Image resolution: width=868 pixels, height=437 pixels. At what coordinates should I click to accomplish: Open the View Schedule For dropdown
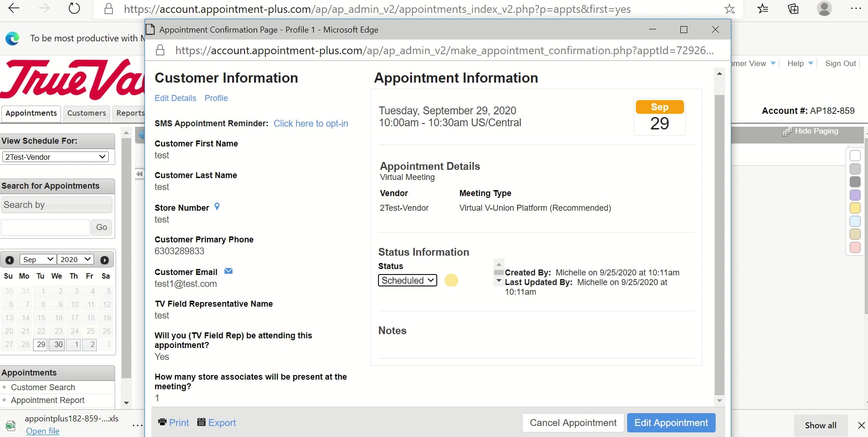pyautogui.click(x=56, y=157)
